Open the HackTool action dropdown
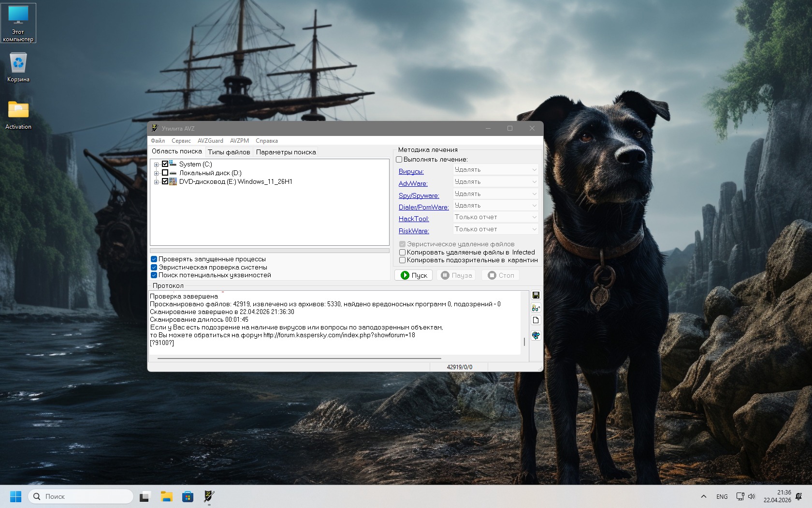The width and height of the screenshot is (812, 508). point(495,217)
